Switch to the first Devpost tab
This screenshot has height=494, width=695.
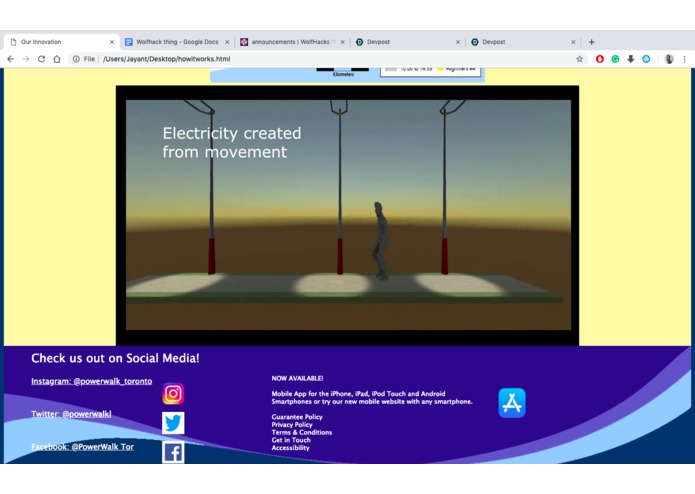pos(408,42)
